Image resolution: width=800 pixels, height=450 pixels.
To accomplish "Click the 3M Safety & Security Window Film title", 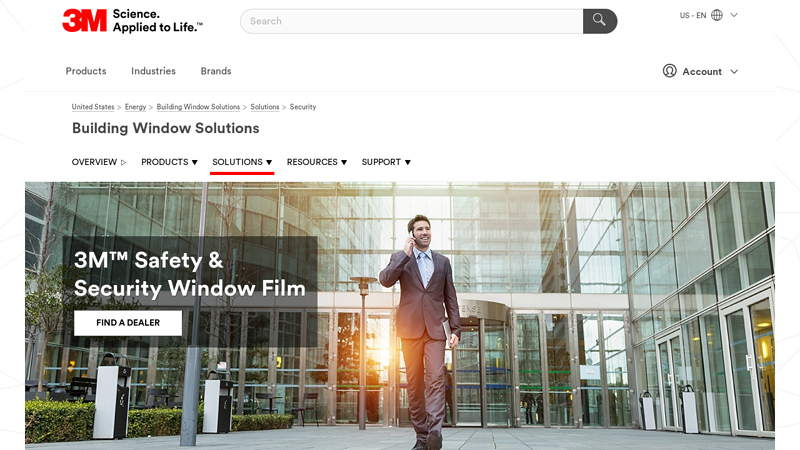I will click(190, 274).
